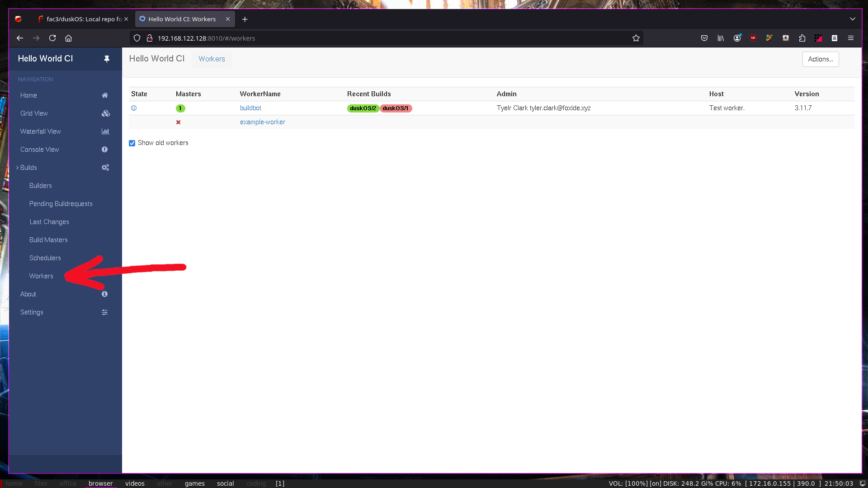The width and height of the screenshot is (868, 488).
Task: Close the Hello World CI: Workers tab
Action: coord(228,19)
